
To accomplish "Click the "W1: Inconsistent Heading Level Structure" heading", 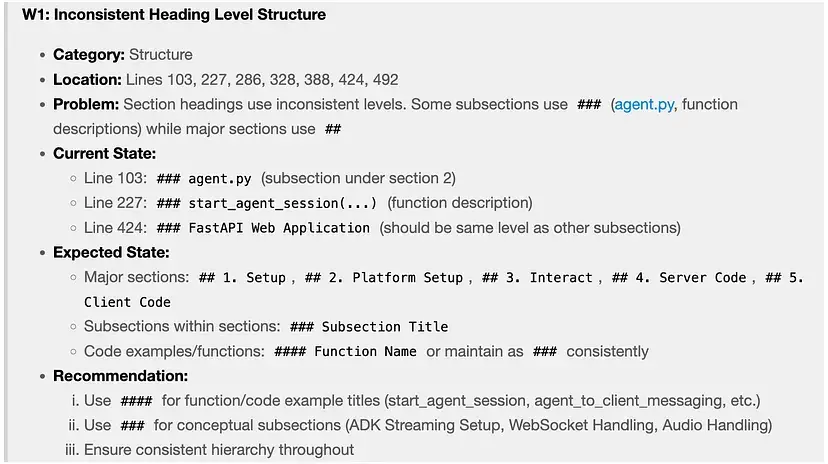I will (x=174, y=15).
